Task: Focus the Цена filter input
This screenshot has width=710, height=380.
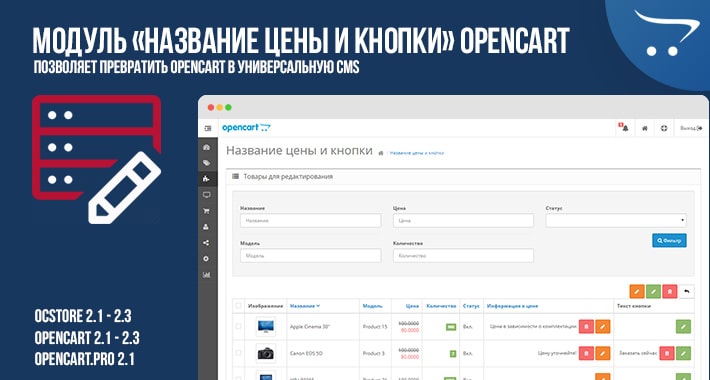Action: coord(463,221)
